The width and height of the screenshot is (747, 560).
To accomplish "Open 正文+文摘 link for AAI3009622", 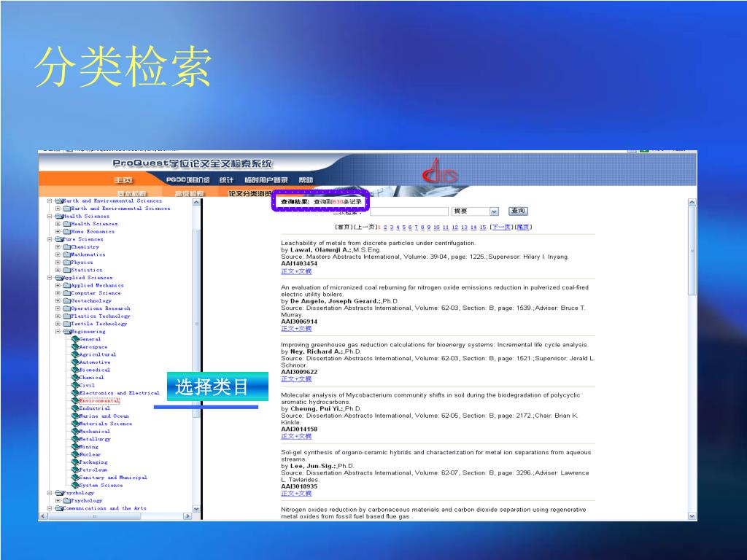I will click(x=296, y=379).
